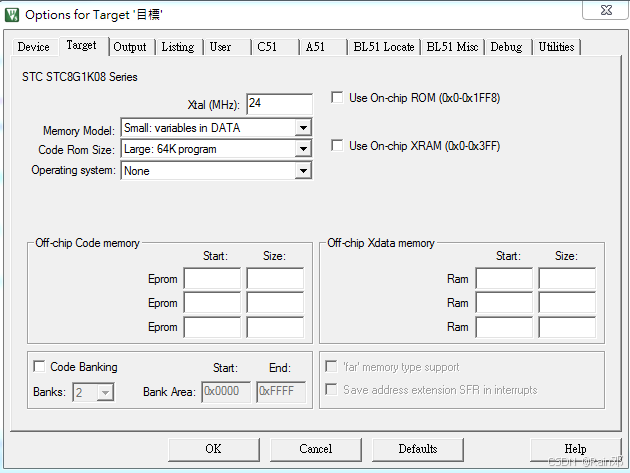The image size is (630, 473).
Task: Click the Keil uVision icon in title bar
Action: pos(12,15)
